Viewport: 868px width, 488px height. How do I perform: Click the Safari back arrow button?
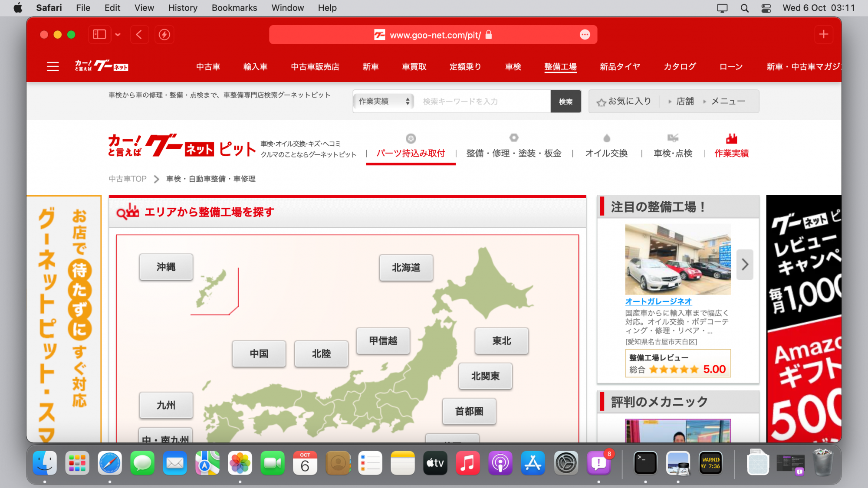[x=139, y=34]
